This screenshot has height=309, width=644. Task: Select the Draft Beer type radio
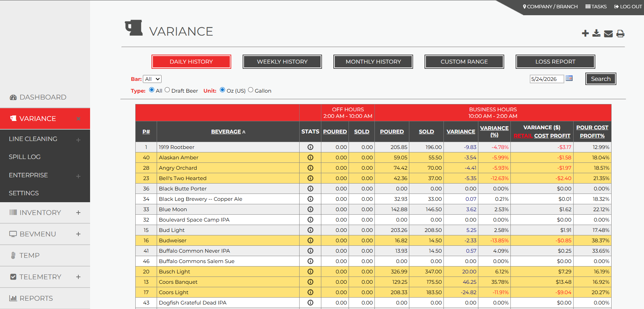point(167,90)
